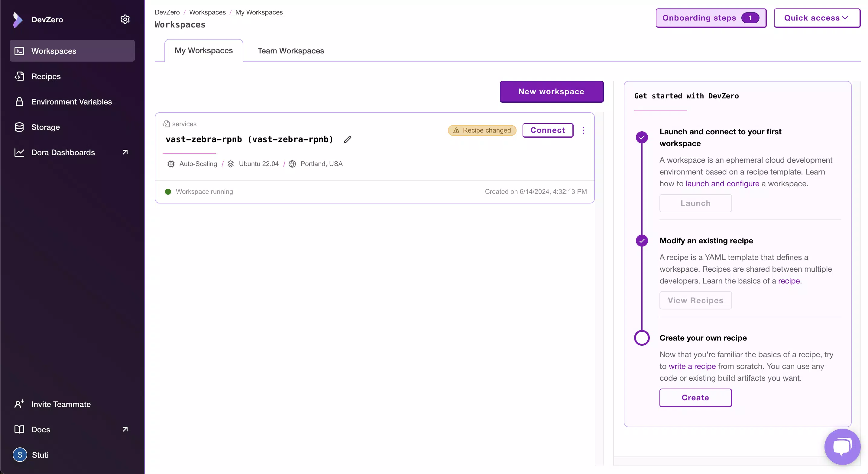Screen dimensions: 868x474
Task: Click the services recipe label
Action: (184, 124)
